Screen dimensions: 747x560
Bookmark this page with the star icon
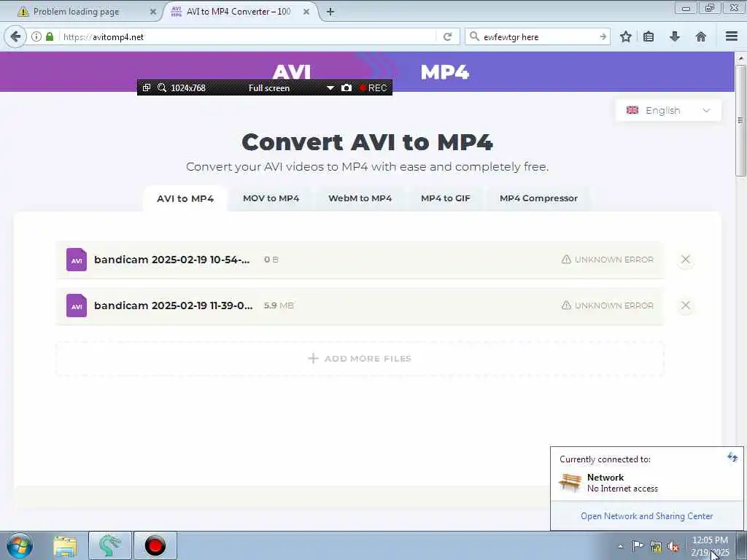click(626, 36)
